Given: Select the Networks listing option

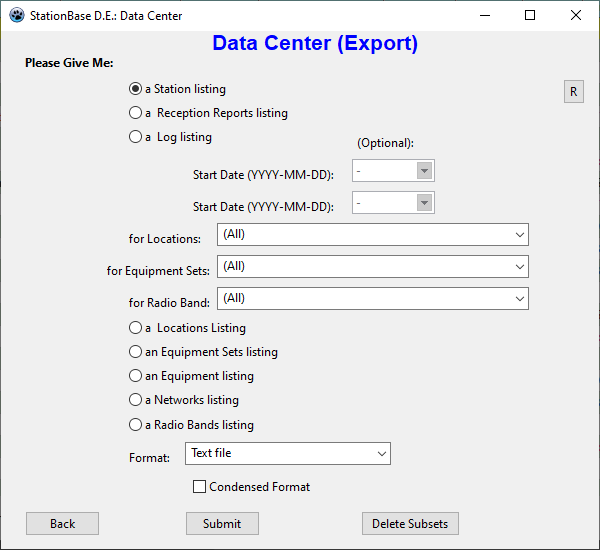Looking at the screenshot, I should [136, 399].
